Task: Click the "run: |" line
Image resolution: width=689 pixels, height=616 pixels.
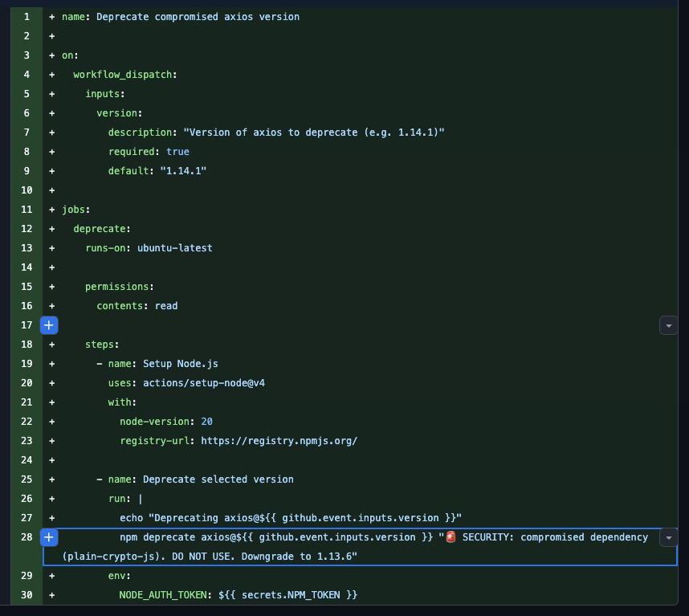Action: click(125, 499)
